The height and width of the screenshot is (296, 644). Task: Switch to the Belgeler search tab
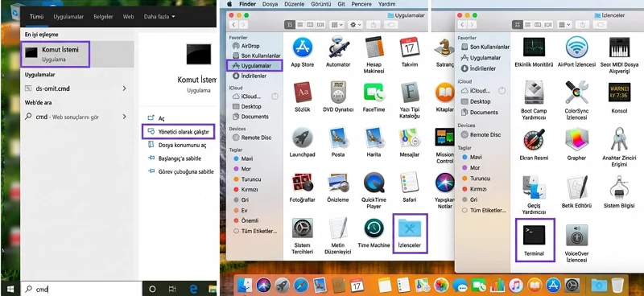point(103,16)
